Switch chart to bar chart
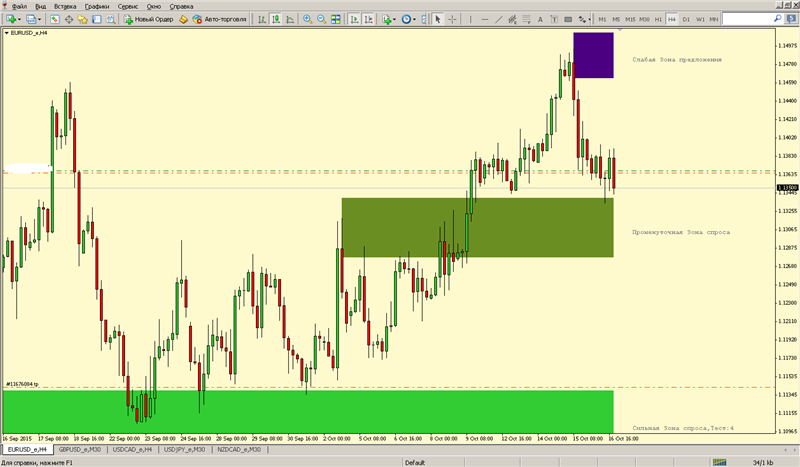Image resolution: width=800 pixels, height=467 pixels. point(262,19)
